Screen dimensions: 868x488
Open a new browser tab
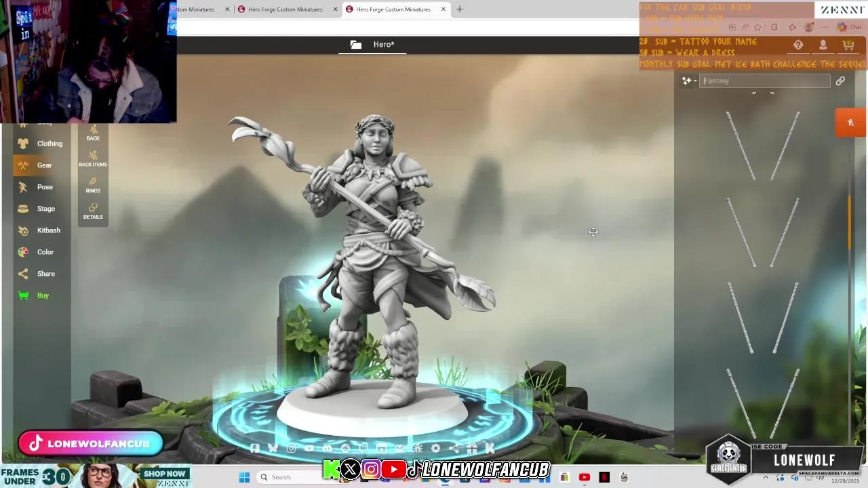coord(460,9)
